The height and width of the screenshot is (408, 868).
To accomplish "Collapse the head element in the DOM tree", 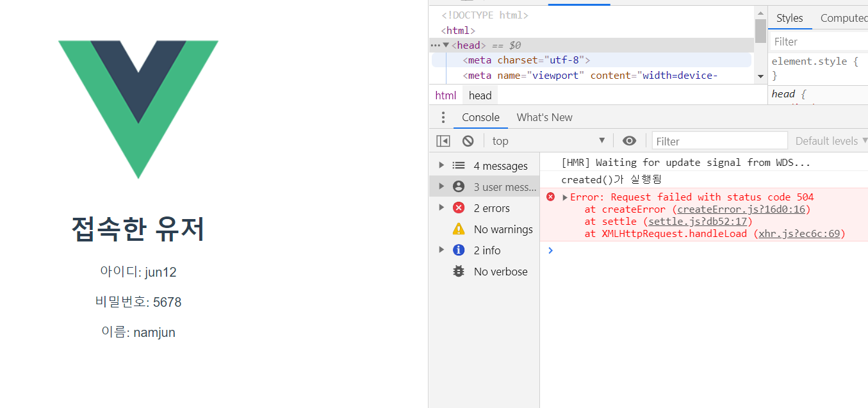I will 446,45.
